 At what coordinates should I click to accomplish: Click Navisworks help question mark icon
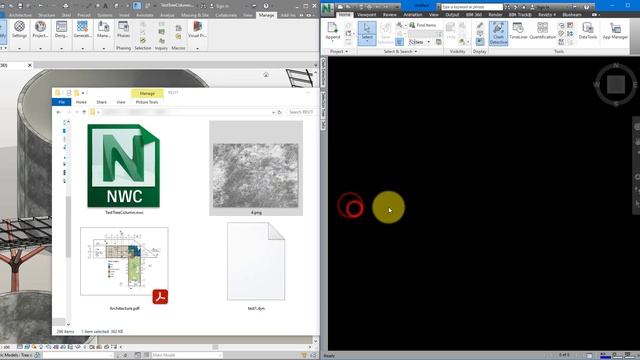587,7
